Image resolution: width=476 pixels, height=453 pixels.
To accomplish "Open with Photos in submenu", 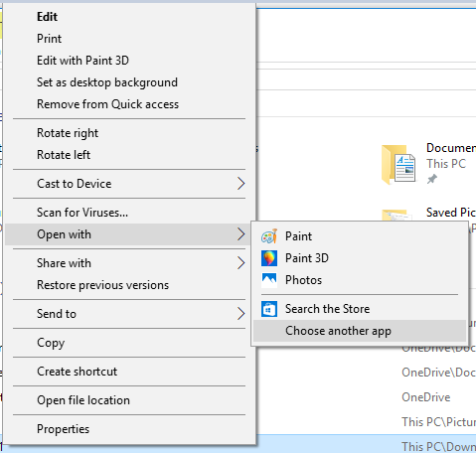I will click(x=360, y=280).
